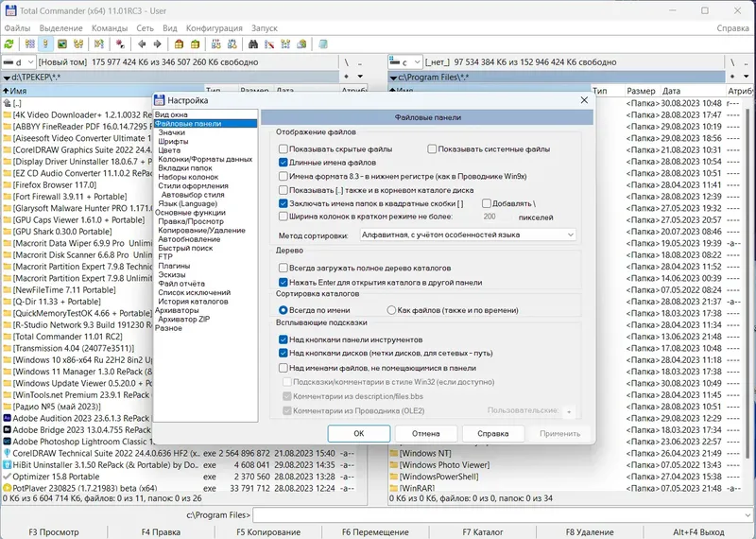This screenshot has width=756, height=539.
Task: Confirm settings with OK button
Action: 359,433
